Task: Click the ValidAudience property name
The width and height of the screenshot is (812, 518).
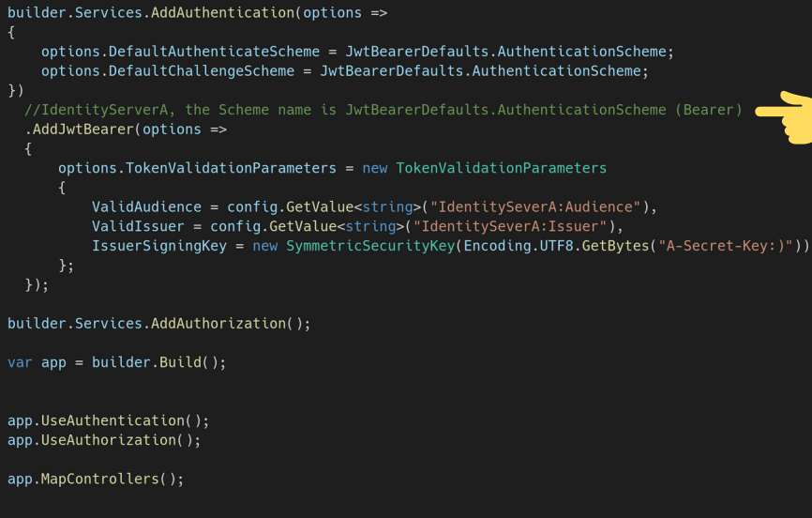Action: (x=146, y=206)
